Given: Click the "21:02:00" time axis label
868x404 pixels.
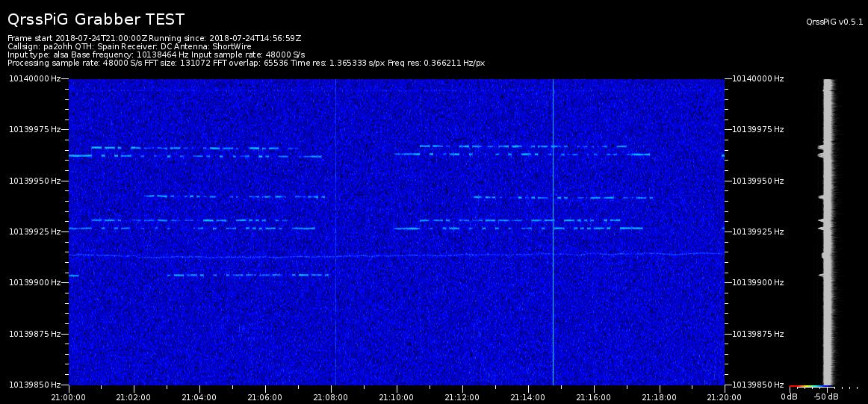Looking at the screenshot, I should (x=134, y=397).
